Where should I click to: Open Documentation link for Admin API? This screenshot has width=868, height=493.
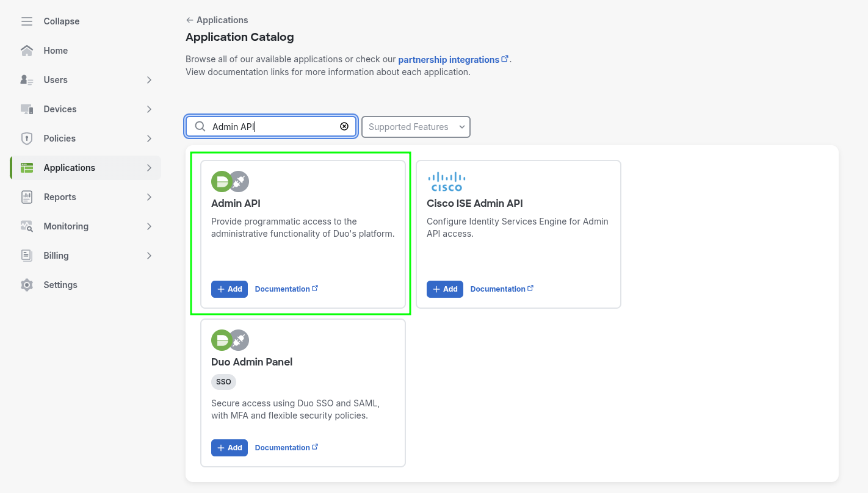coord(286,289)
